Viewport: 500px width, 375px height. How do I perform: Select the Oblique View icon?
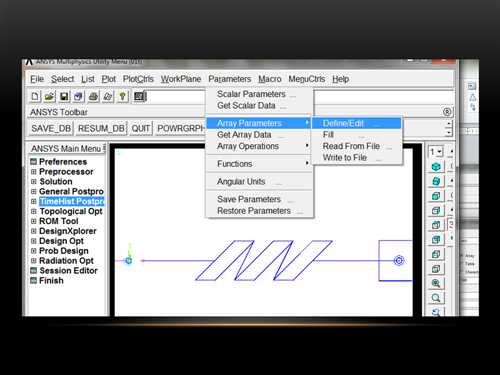coord(436,181)
